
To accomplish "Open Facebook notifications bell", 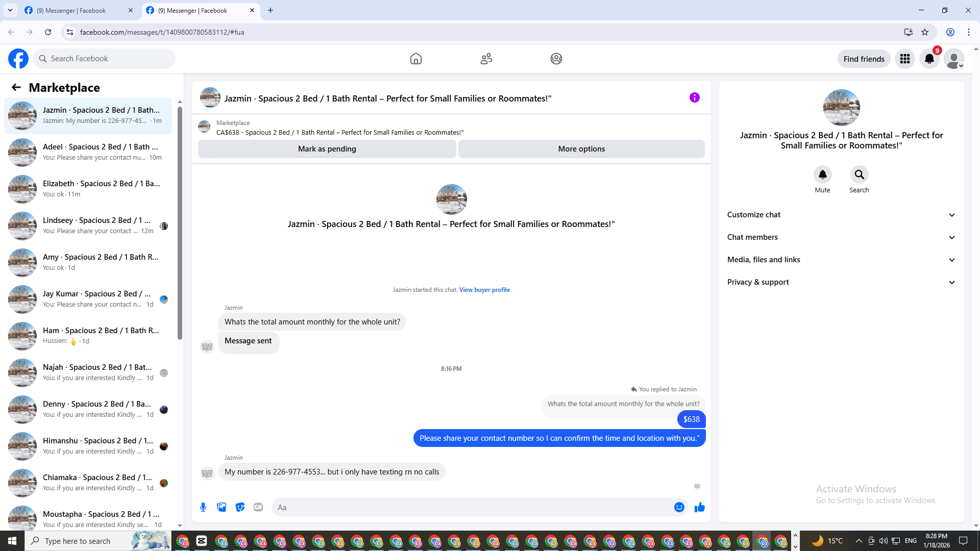I will [929, 59].
